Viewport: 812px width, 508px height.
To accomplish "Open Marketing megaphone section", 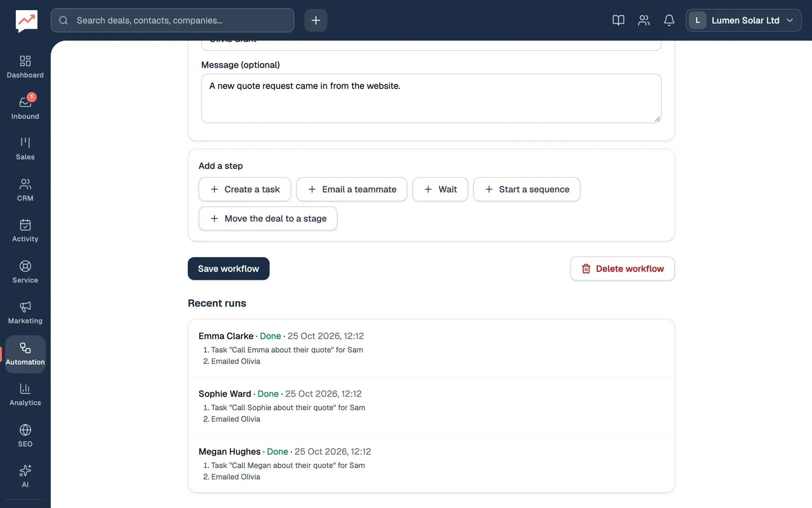I will (25, 312).
